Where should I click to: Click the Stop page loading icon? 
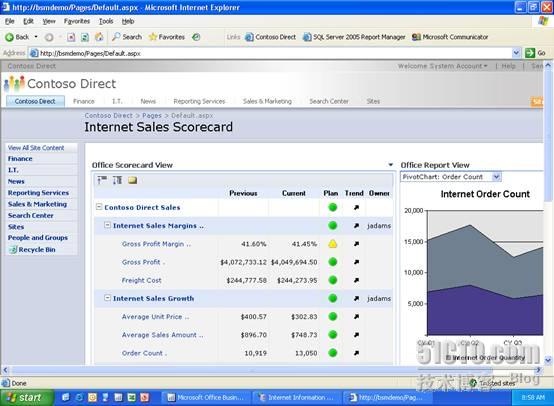coord(71,37)
